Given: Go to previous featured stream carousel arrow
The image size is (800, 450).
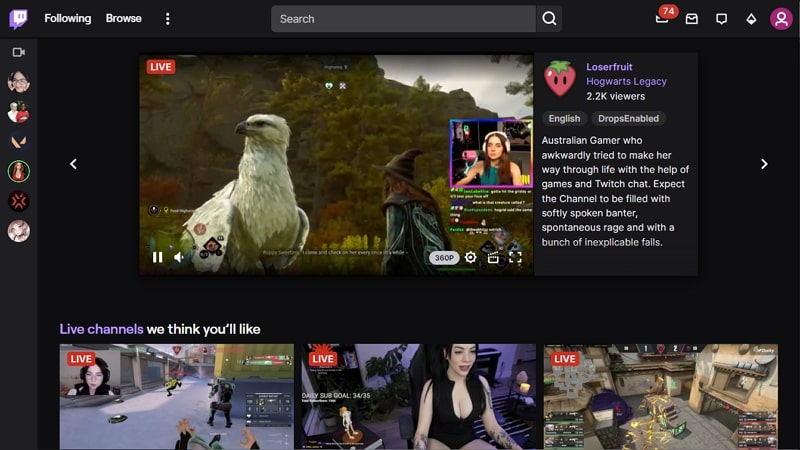Looking at the screenshot, I should coord(73,164).
